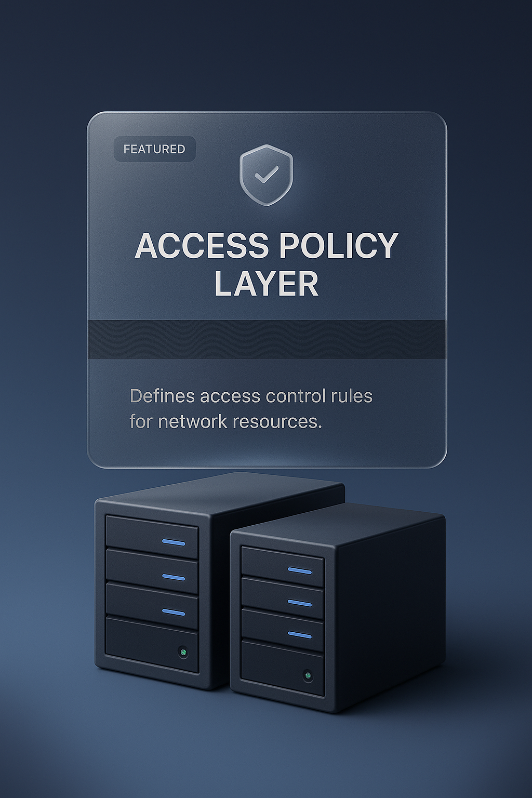Click blue LED on left server's third bay

[174, 612]
